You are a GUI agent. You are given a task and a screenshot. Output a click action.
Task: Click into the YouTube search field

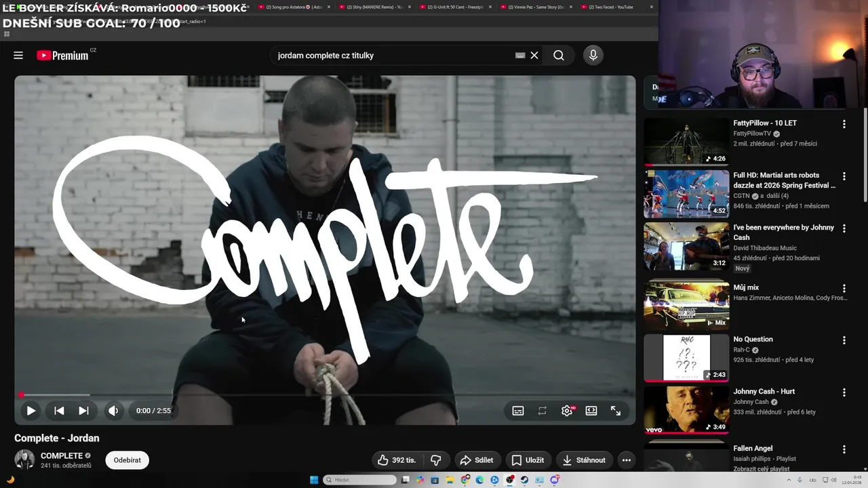[x=393, y=56]
